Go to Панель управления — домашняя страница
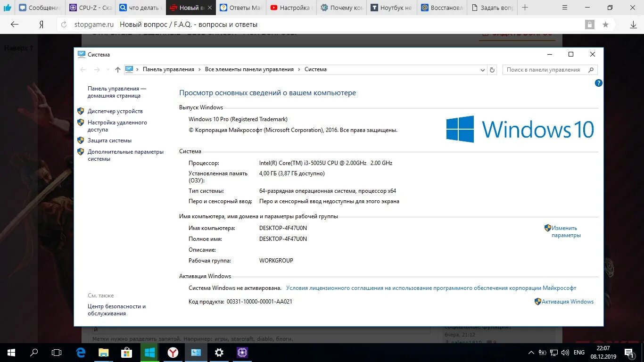Screen dimensions: 644x362 click(x=117, y=92)
